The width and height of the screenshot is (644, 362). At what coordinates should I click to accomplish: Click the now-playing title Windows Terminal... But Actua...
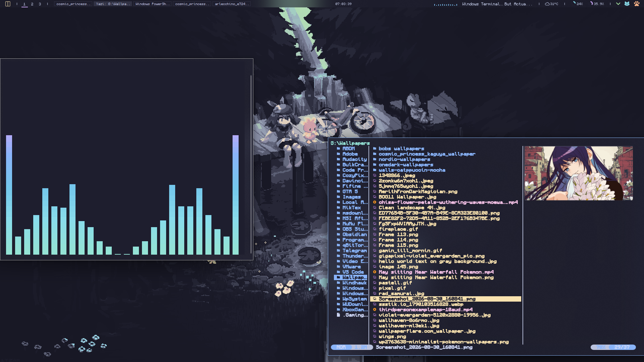pyautogui.click(x=497, y=4)
